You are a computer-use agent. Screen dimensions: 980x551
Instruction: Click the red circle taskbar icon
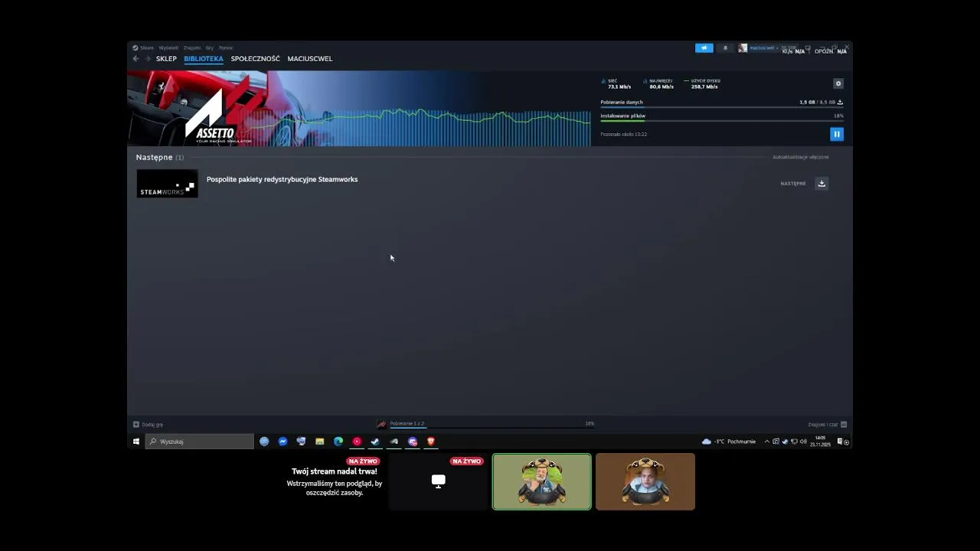tap(357, 442)
